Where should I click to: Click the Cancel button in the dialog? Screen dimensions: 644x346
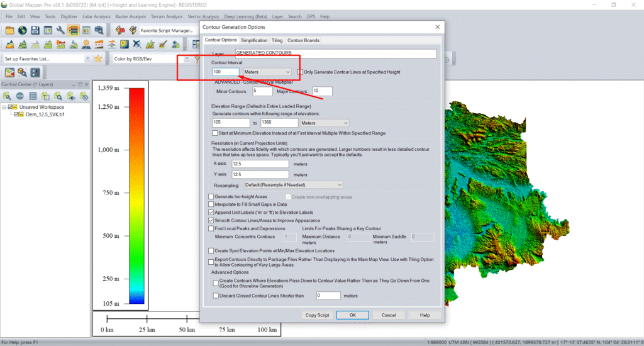pyautogui.click(x=389, y=315)
